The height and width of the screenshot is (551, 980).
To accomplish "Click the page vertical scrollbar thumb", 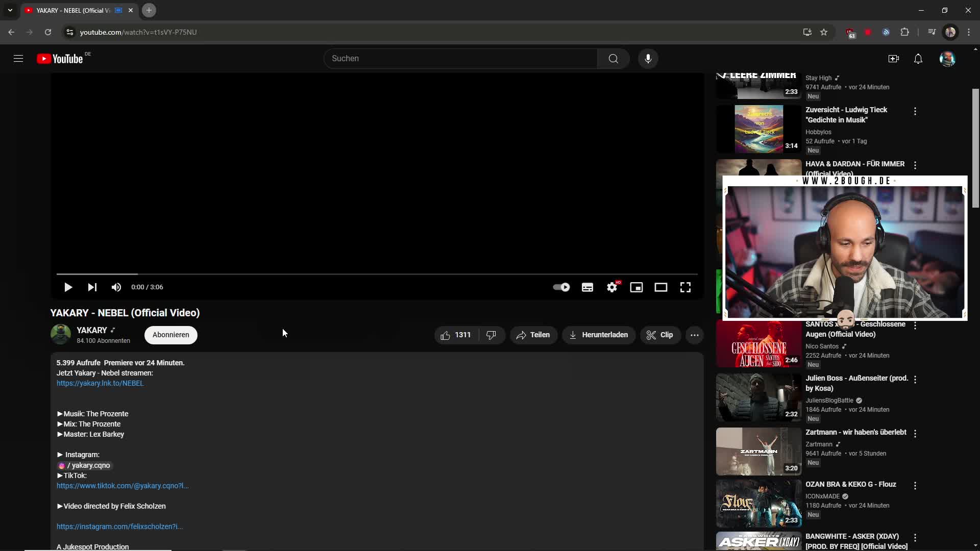I will [x=975, y=148].
